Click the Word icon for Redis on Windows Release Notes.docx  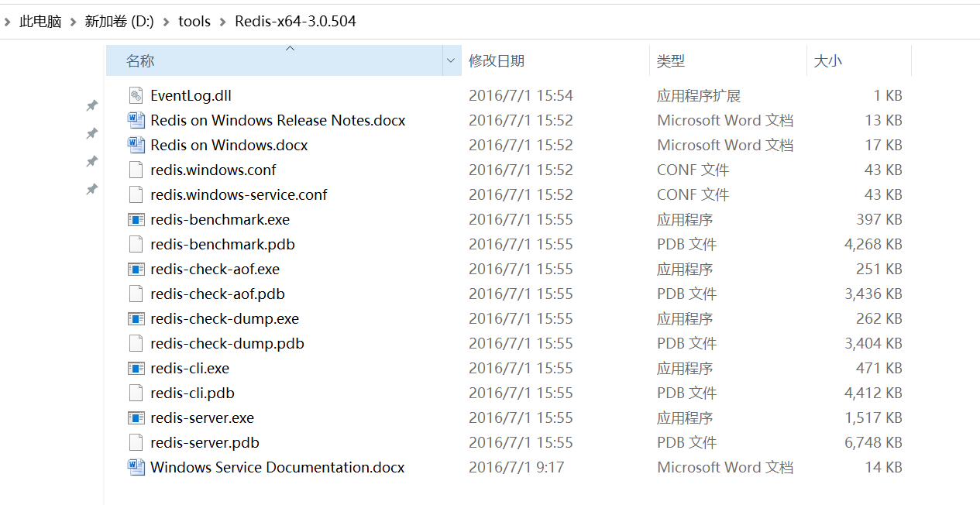pyautogui.click(x=136, y=120)
